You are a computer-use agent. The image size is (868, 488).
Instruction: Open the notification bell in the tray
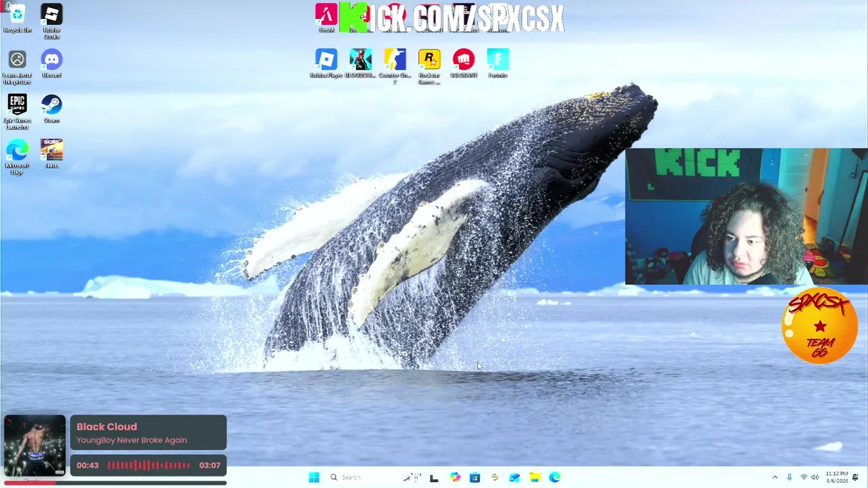tap(856, 477)
